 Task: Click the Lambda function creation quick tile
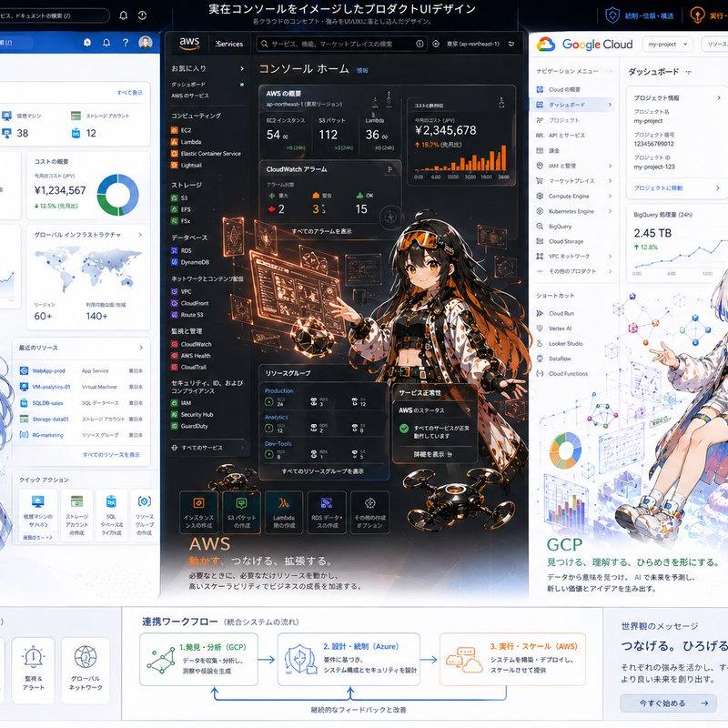tap(284, 511)
